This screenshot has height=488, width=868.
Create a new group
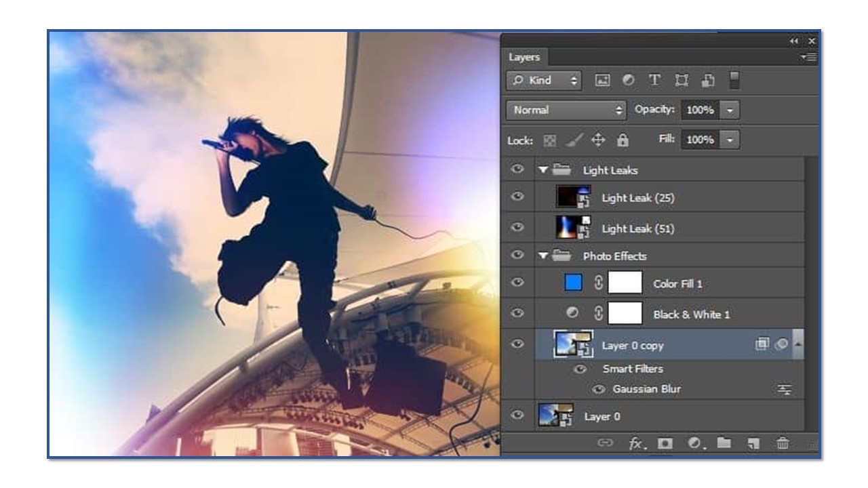(x=724, y=443)
